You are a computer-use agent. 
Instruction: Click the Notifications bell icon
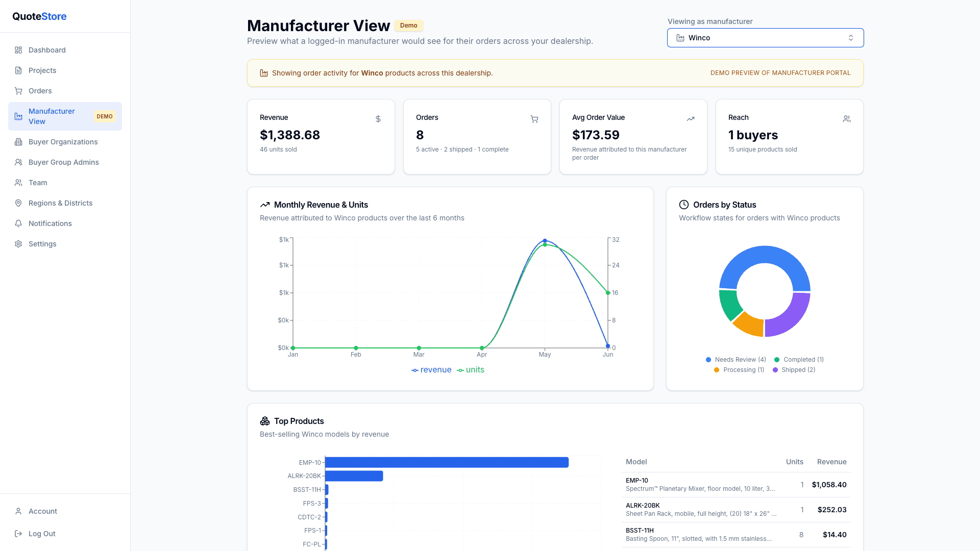18,223
